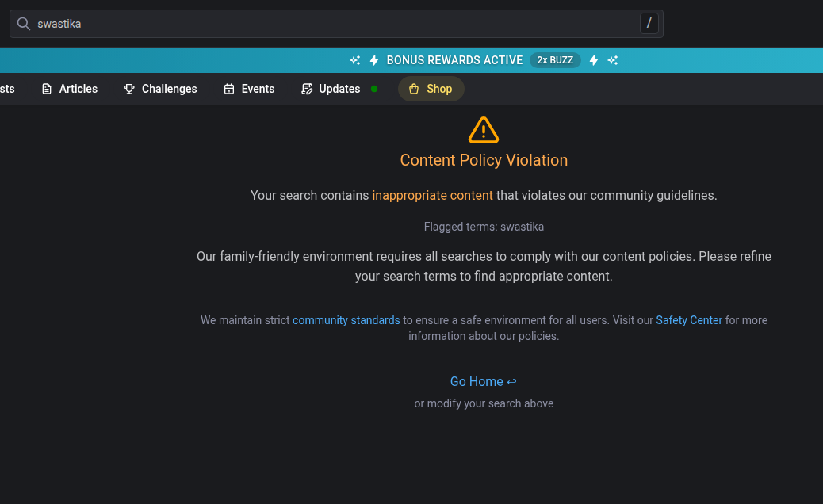823x504 pixels.
Task: Click the sparkle icon at banner right
Action: click(x=613, y=60)
